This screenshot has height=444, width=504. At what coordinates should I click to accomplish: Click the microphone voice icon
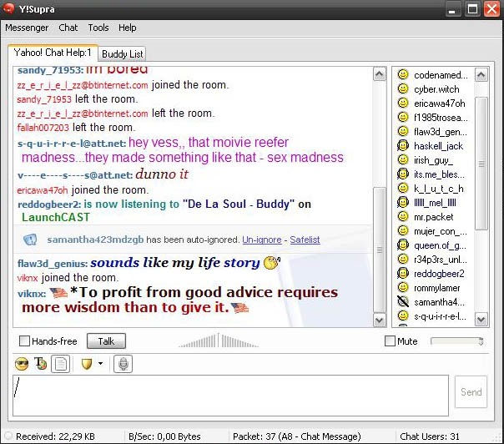pos(123,364)
